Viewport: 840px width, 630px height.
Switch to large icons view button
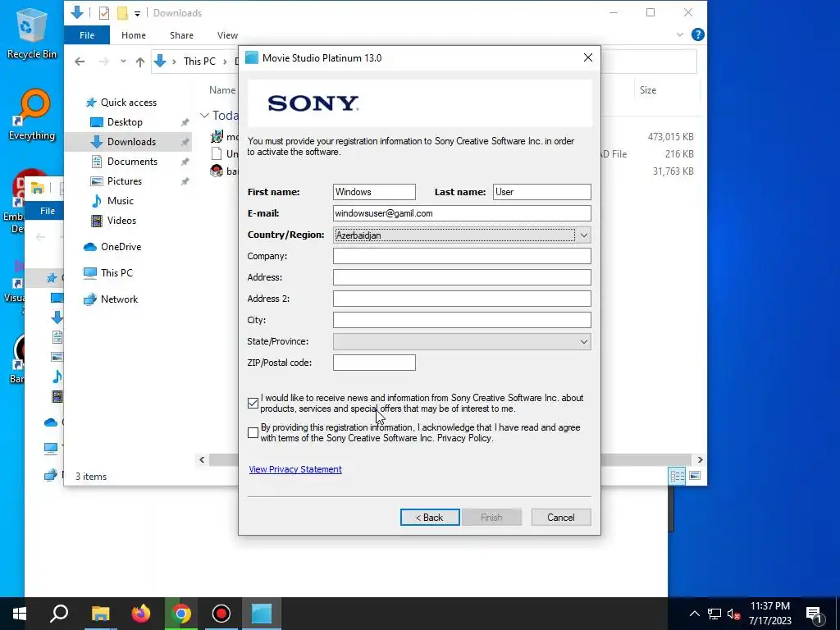coord(695,476)
